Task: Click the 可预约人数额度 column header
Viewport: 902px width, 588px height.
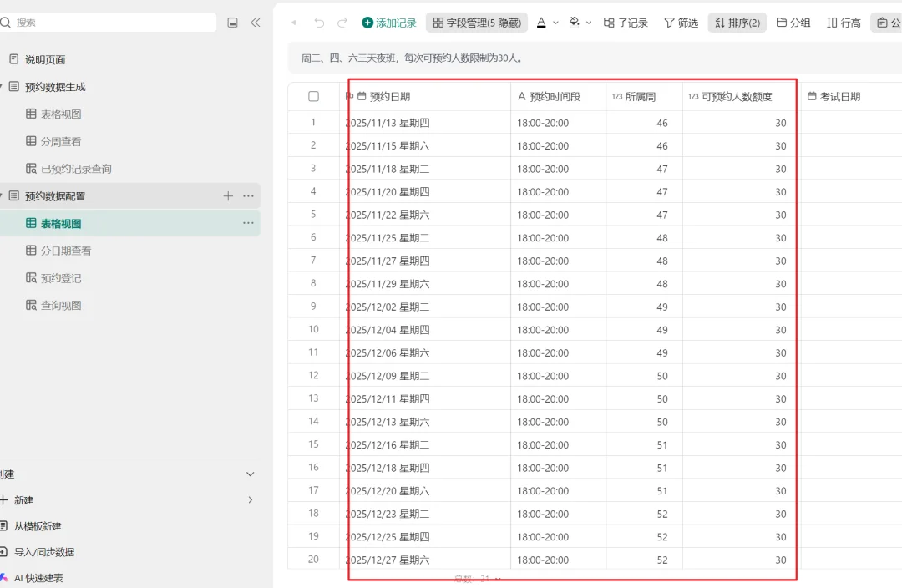Action: coord(740,96)
